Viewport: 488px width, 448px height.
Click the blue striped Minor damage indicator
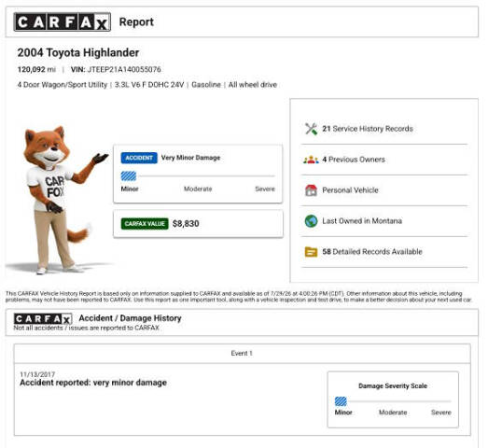(129, 175)
